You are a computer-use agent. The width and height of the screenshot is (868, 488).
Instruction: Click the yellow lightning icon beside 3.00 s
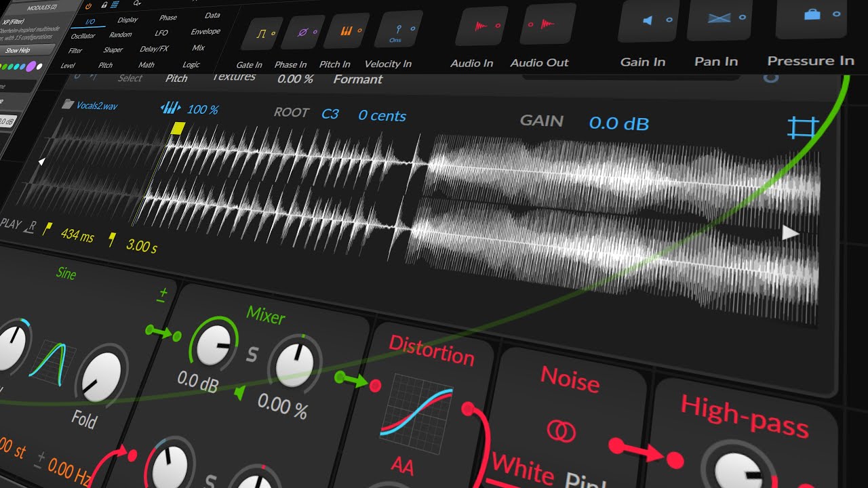[112, 239]
